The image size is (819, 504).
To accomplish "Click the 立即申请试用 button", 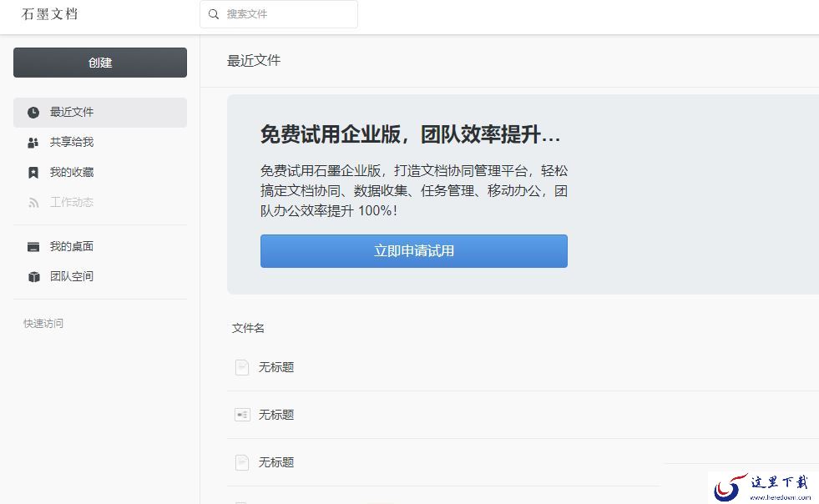I will (414, 251).
